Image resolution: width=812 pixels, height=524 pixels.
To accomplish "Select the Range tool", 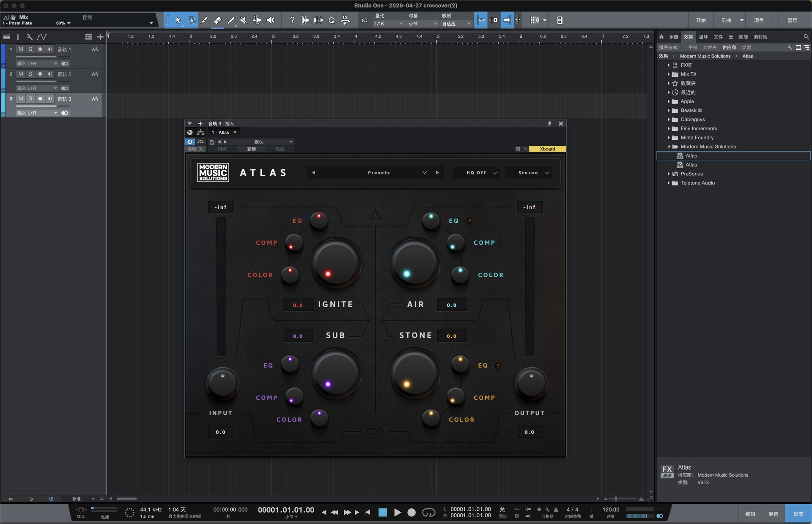I will [x=191, y=20].
